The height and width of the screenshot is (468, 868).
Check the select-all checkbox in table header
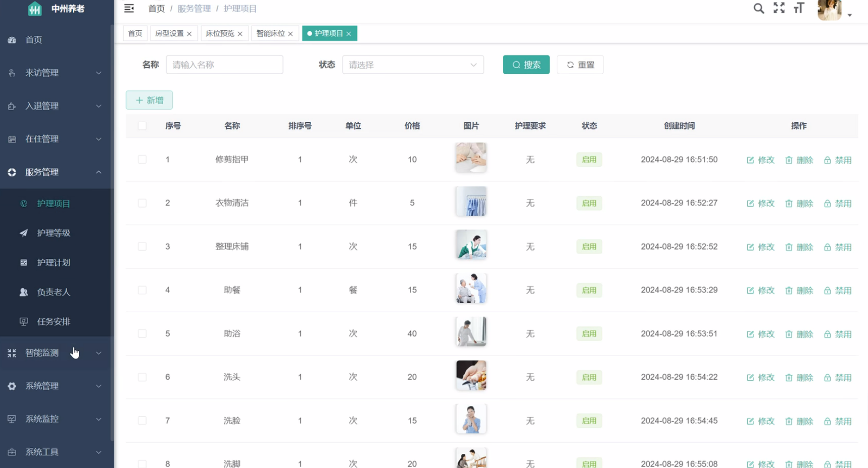pyautogui.click(x=142, y=126)
